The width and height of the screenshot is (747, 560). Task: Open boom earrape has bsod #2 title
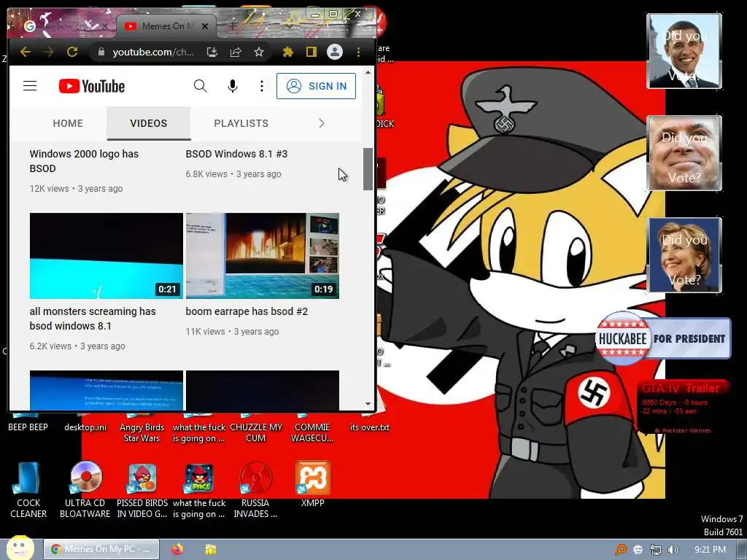(x=247, y=311)
